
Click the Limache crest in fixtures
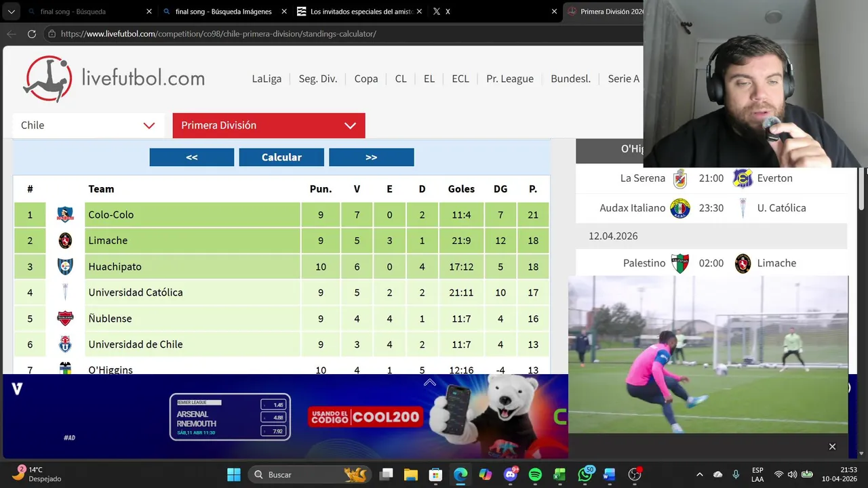743,263
